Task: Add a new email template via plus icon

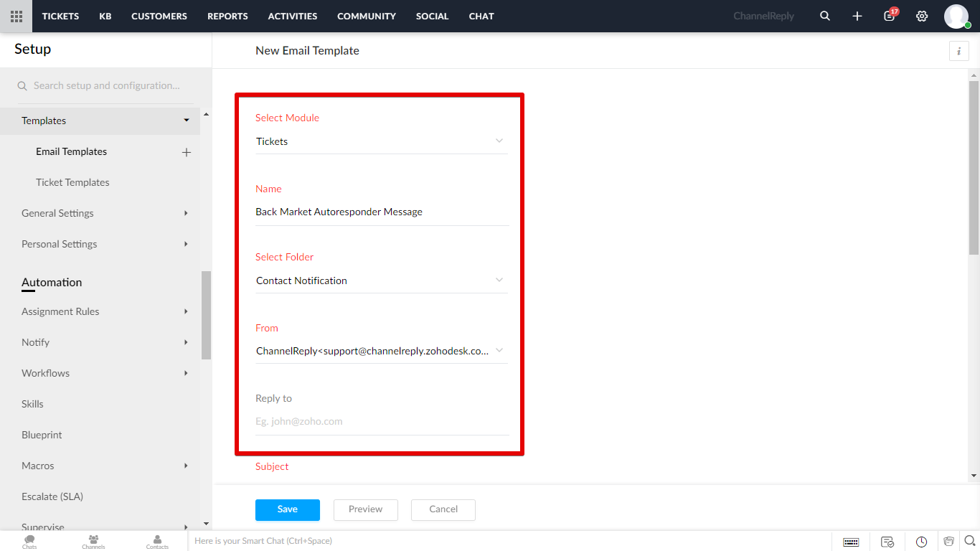Action: [x=187, y=152]
